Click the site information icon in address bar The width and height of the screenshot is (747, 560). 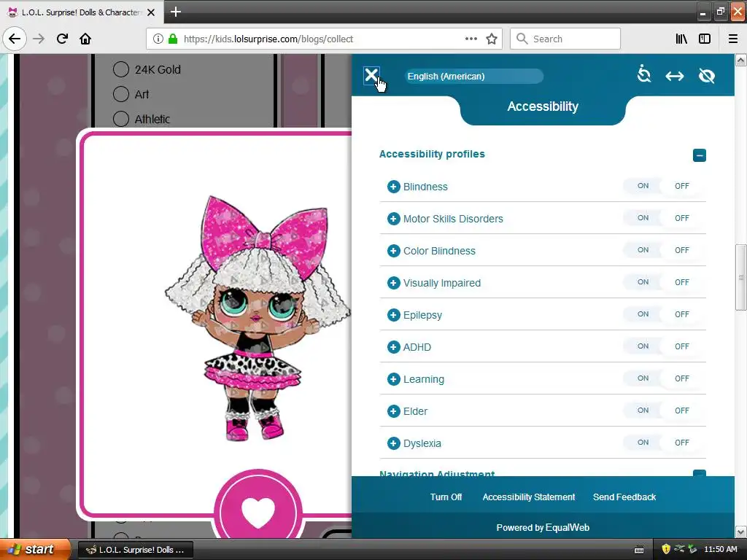[158, 39]
